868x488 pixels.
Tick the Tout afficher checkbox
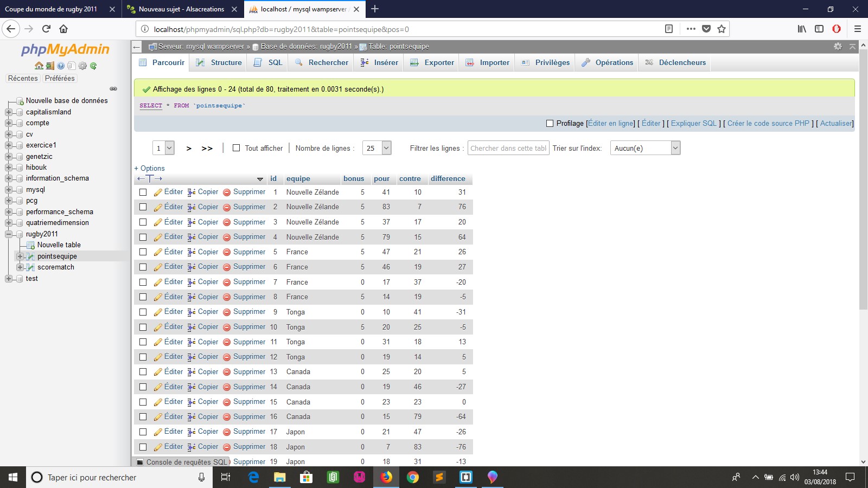pyautogui.click(x=236, y=148)
